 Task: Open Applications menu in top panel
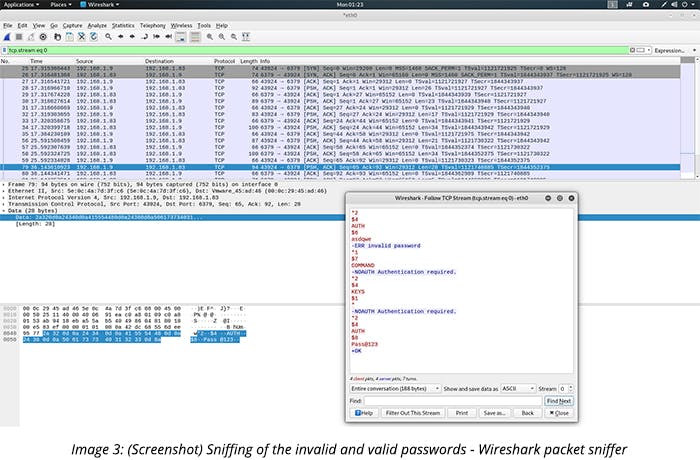click(21, 4)
